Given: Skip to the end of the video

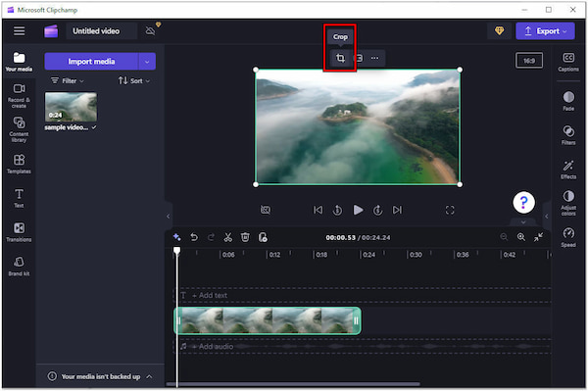Looking at the screenshot, I should point(397,210).
